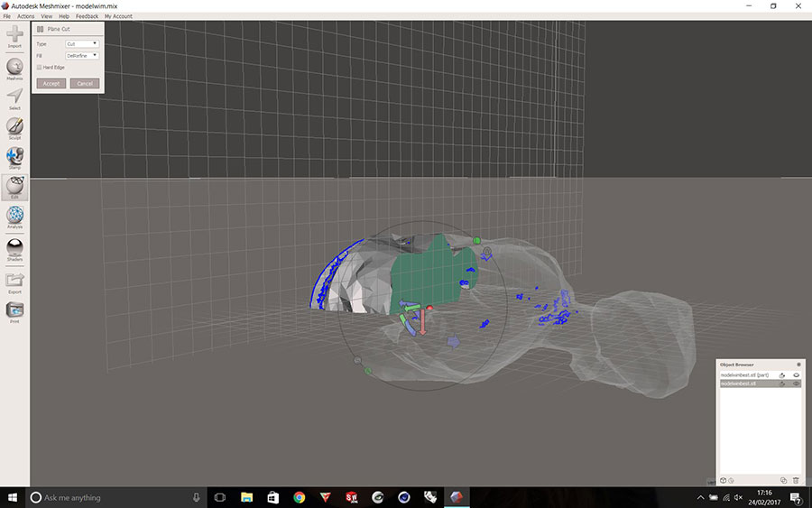This screenshot has height=508, width=812.
Task: Click the Meshmixer taskbar icon
Action: 457,498
